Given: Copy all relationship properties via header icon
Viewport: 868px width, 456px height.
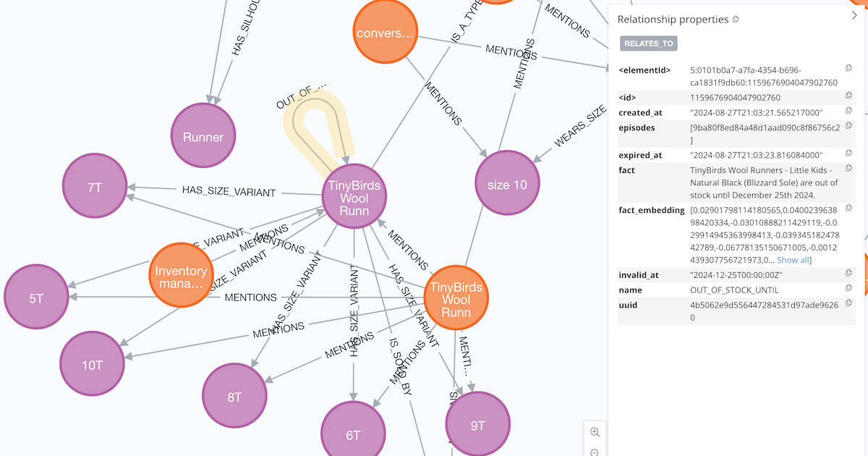Looking at the screenshot, I should [736, 20].
